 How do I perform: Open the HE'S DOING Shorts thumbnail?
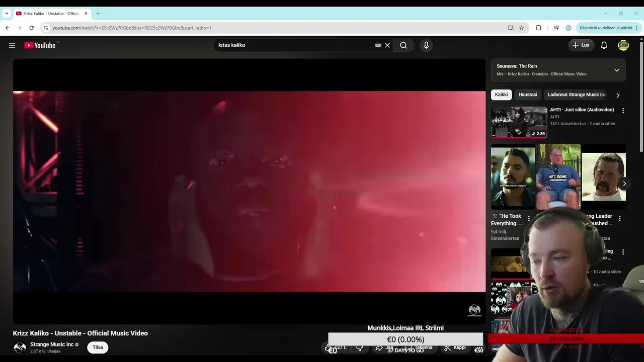(x=558, y=176)
